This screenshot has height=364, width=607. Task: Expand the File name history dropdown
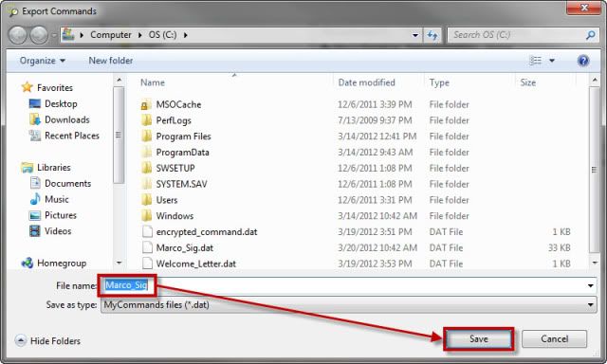[590, 286]
